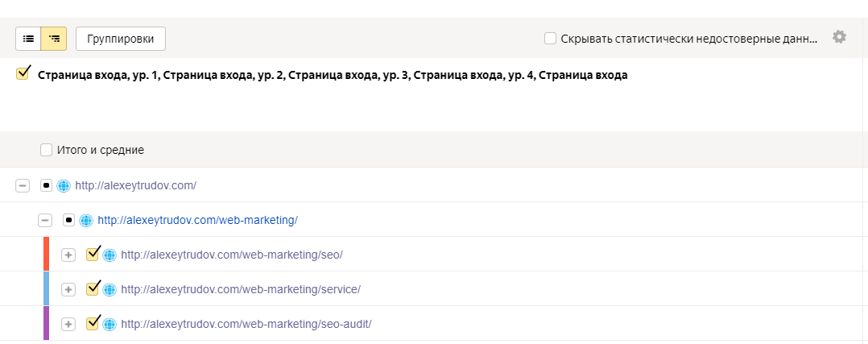The image size is (868, 344).
Task: Click globe icon beside web-marketing URL
Action: (x=86, y=220)
